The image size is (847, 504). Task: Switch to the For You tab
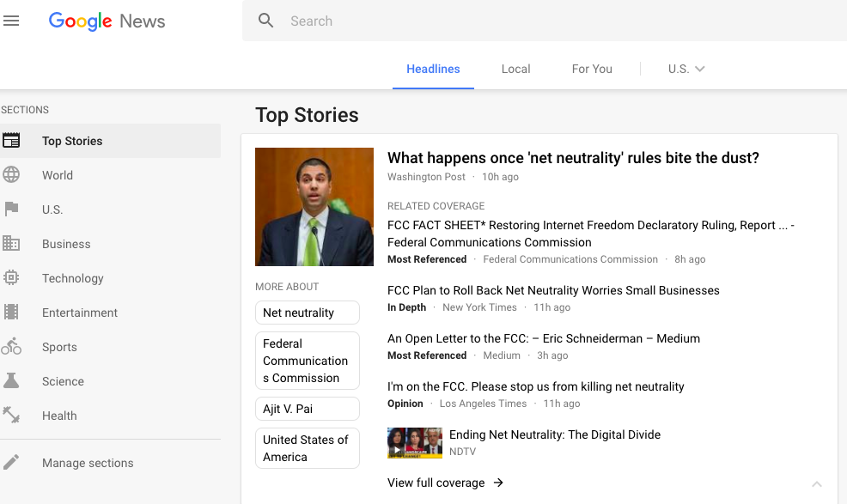click(x=592, y=70)
